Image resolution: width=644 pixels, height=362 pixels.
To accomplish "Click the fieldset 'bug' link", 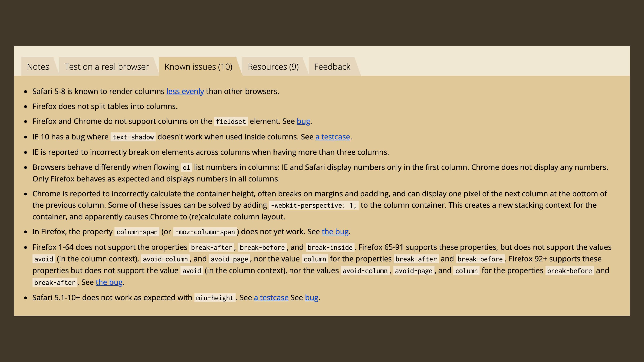I will [x=303, y=121].
